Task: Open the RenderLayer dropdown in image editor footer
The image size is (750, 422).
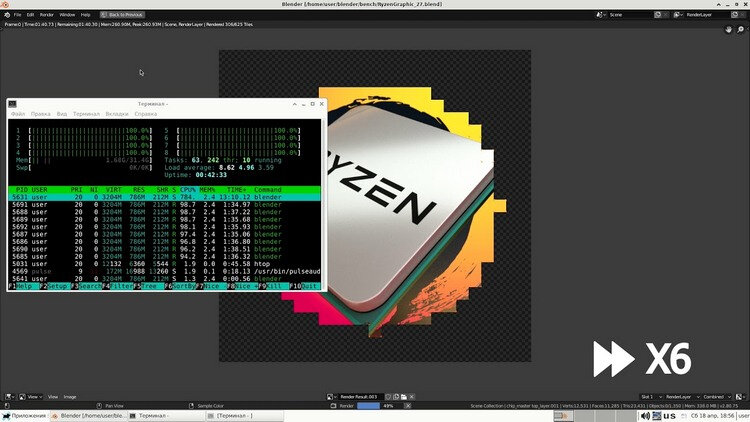Action: pos(682,397)
